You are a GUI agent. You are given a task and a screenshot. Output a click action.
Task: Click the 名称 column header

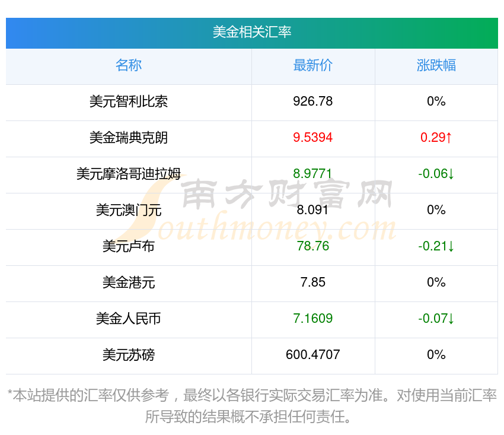pyautogui.click(x=129, y=65)
